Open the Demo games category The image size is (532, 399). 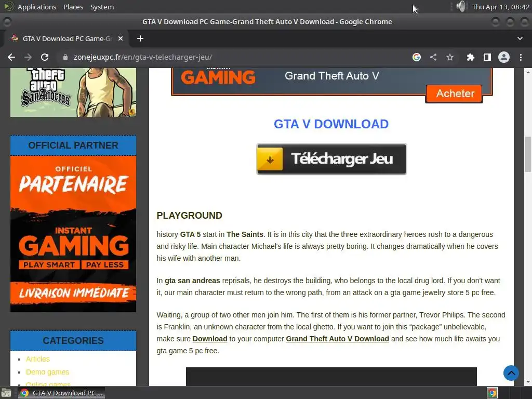[x=47, y=372]
